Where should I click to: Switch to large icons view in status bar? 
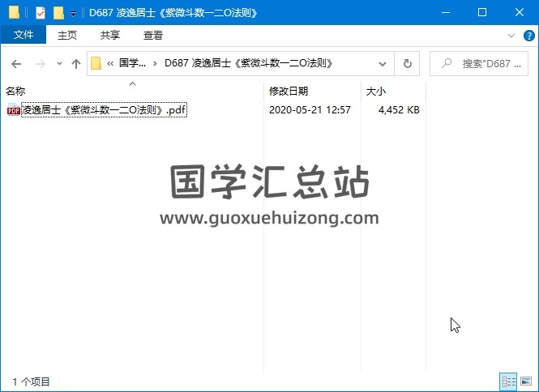pos(525,381)
